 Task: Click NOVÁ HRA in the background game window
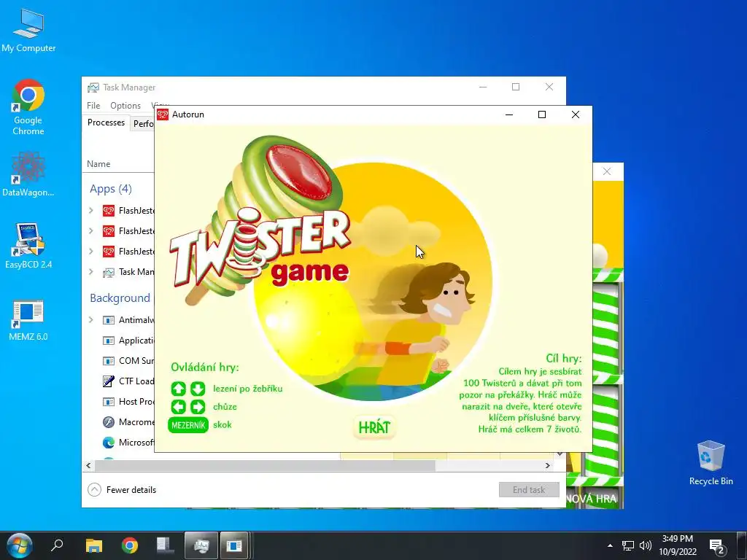pos(591,499)
